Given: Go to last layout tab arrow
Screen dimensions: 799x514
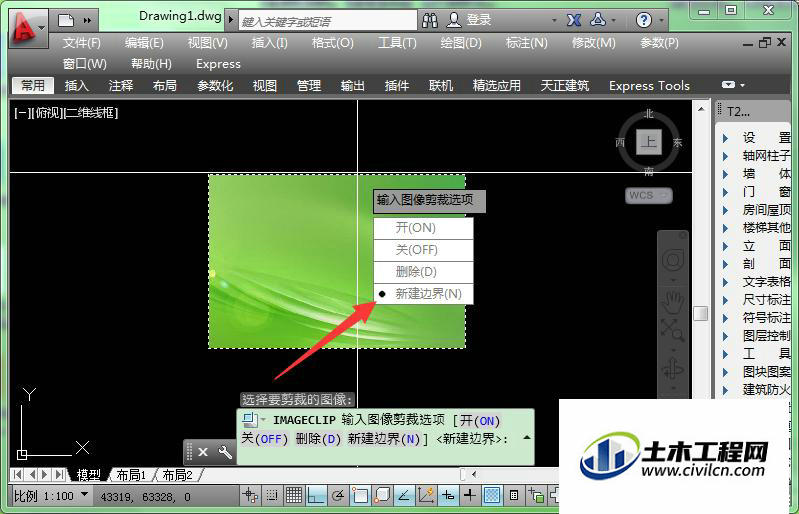Looking at the screenshot, I should [x=60, y=475].
